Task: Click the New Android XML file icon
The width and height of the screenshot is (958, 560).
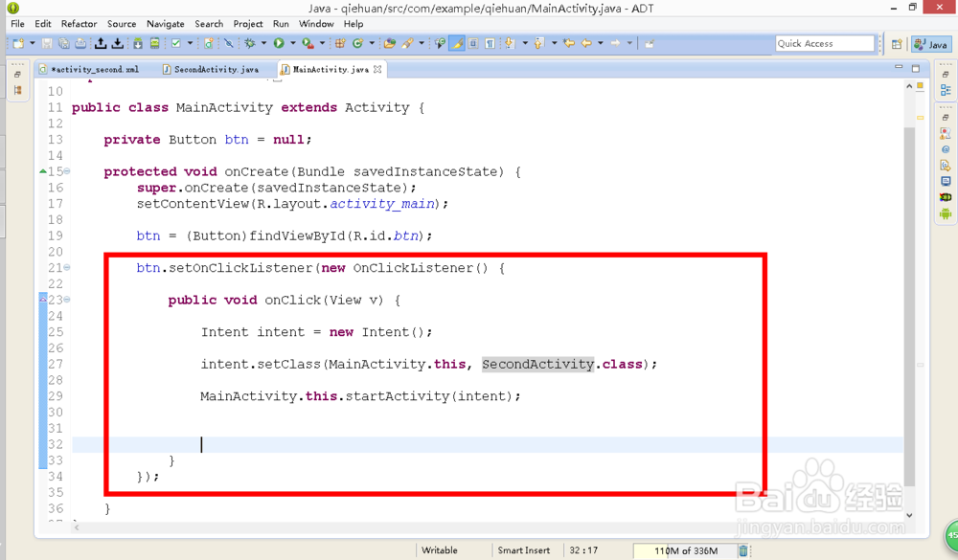Action: click(x=209, y=43)
